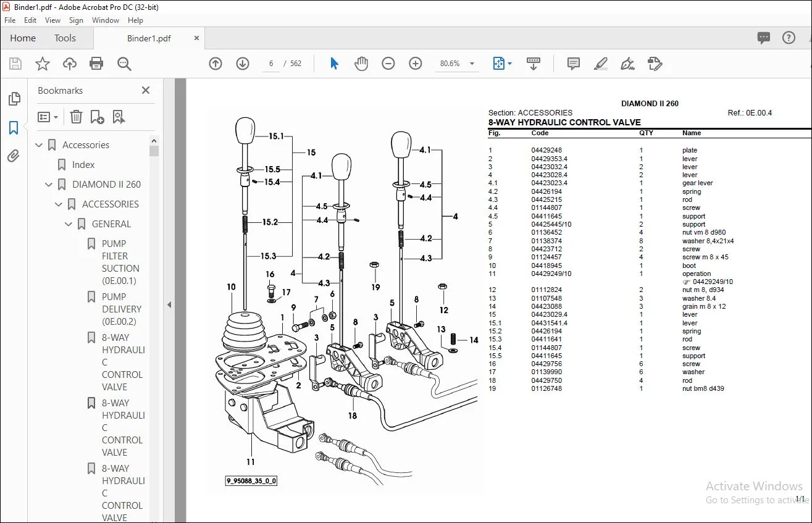Viewport: 812px width, 523px height.
Task: Click the 'gear lever' part name
Action: pyautogui.click(x=698, y=183)
